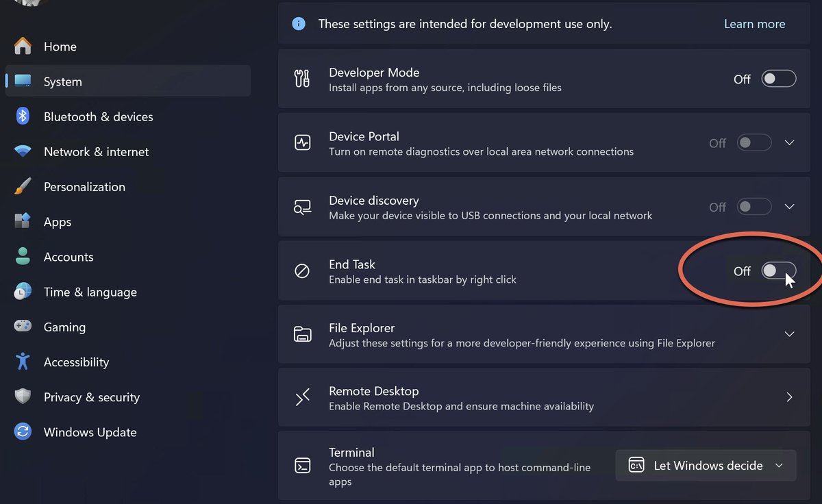Click the Device Portal icon
This screenshot has width=822, height=504.
(302, 142)
